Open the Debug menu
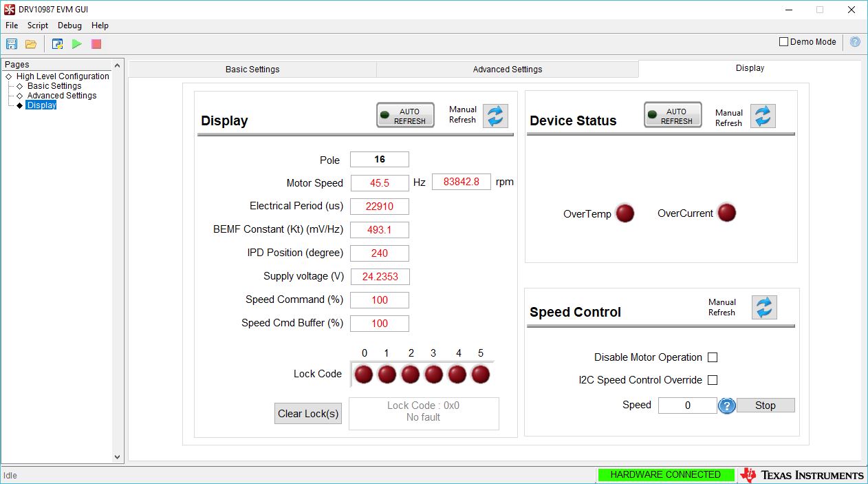The width and height of the screenshot is (868, 484). point(69,25)
